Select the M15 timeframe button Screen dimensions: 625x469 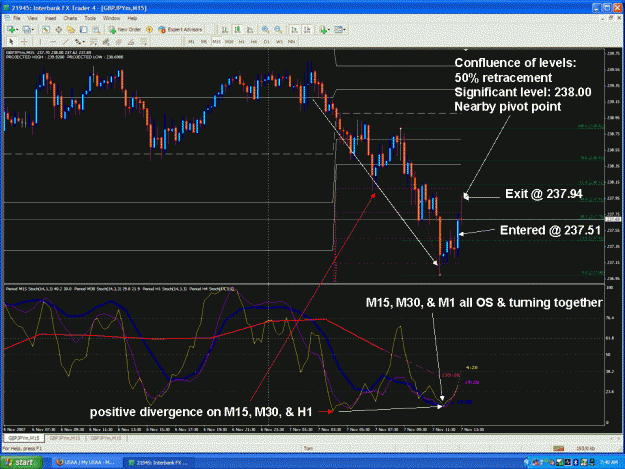216,41
